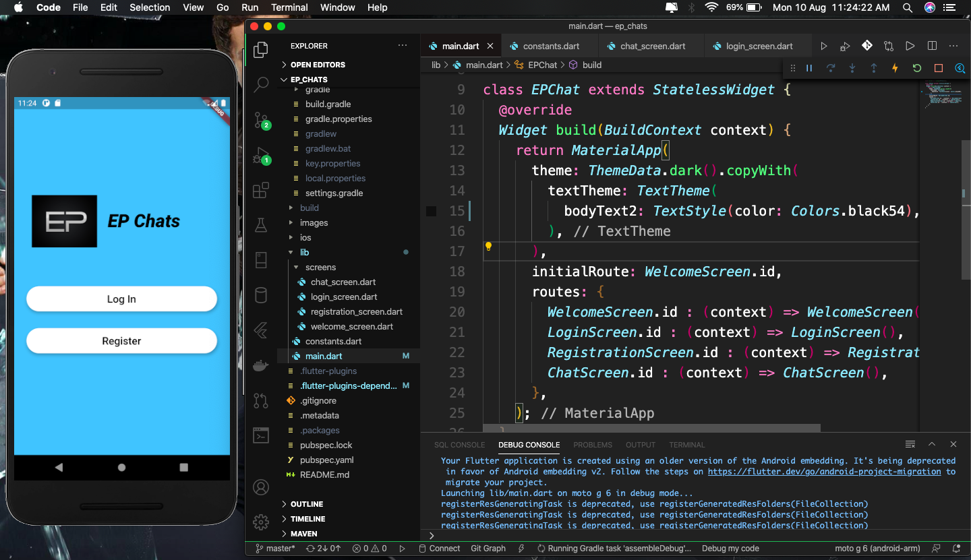Click the Step Over debug button
This screenshot has width=971, height=560.
point(831,68)
